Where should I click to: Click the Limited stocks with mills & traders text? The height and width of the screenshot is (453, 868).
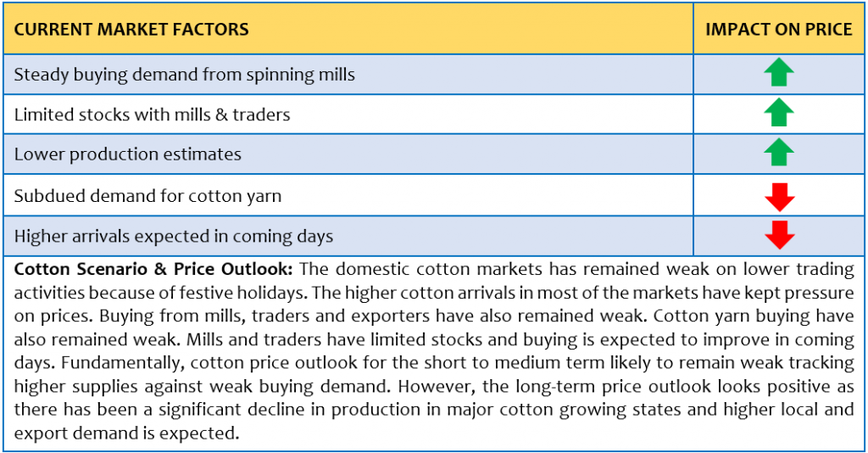[153, 115]
